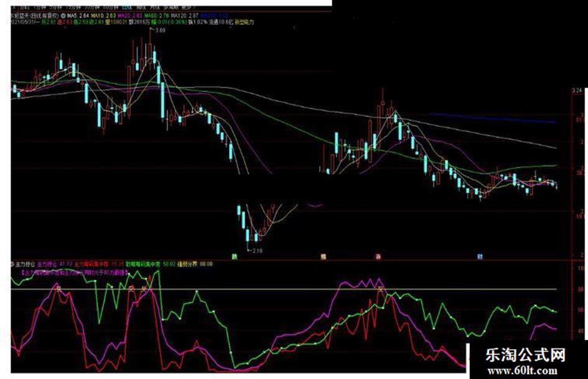
Task: Click the red 主力筹码集中度 label
Action: click(x=92, y=264)
